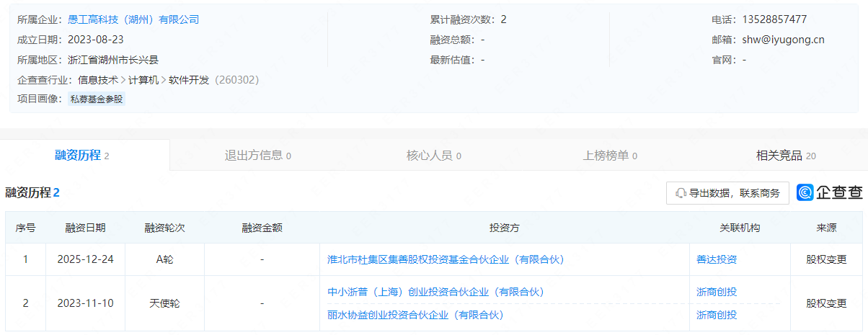Switch to the 退出方信息 tab

point(257,155)
